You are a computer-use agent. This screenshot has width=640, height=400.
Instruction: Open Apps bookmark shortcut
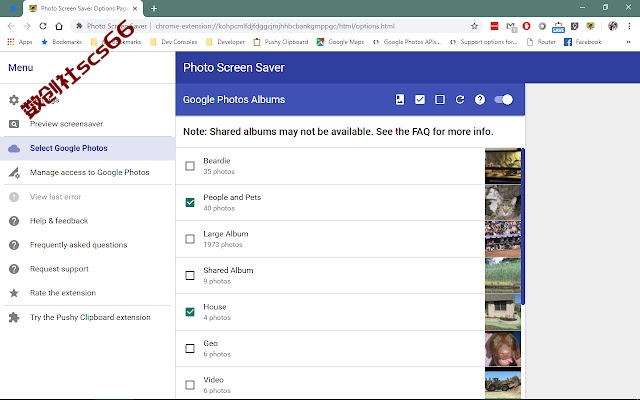coord(20,42)
